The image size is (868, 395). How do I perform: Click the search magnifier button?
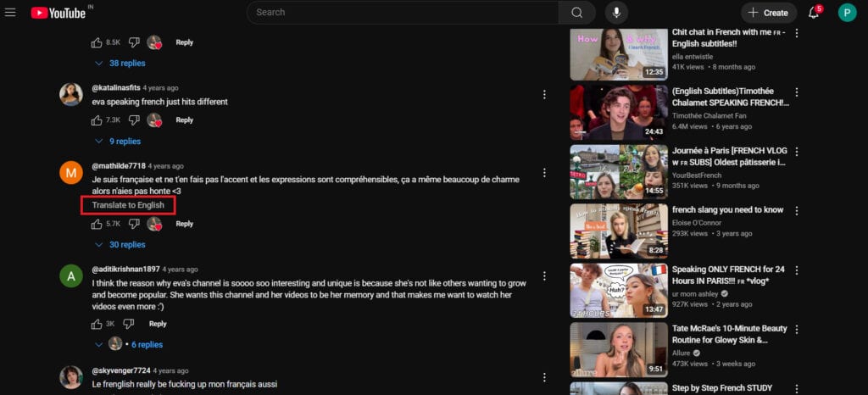576,13
